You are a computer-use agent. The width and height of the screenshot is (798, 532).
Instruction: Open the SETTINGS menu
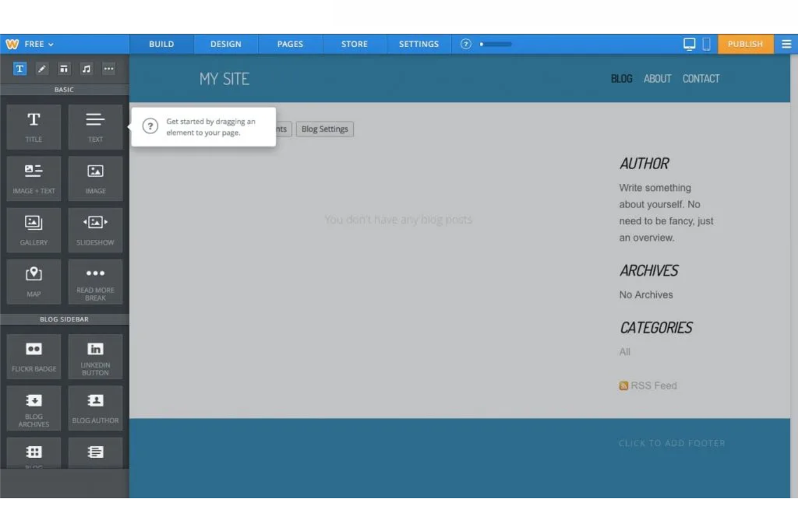click(x=419, y=44)
